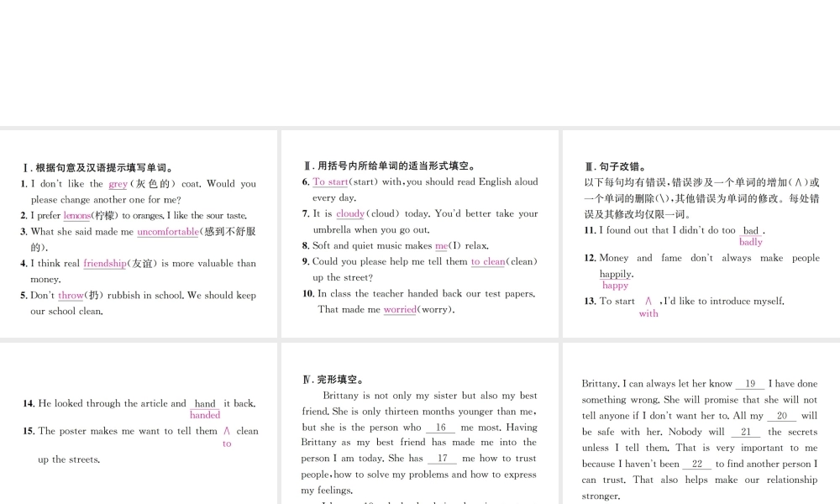Click the answer 'lemons' in question 2
The image size is (840, 504).
click(77, 216)
